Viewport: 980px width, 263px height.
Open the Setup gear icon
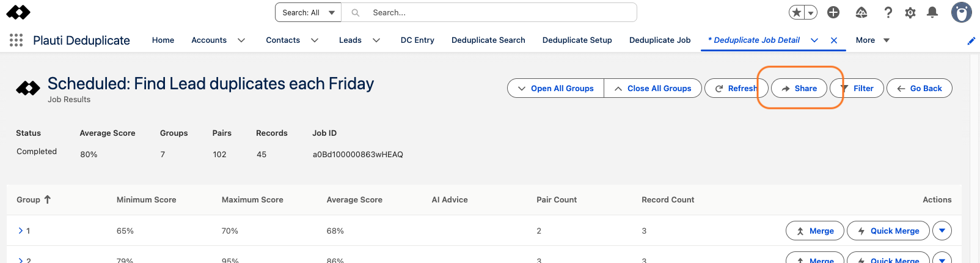910,12
